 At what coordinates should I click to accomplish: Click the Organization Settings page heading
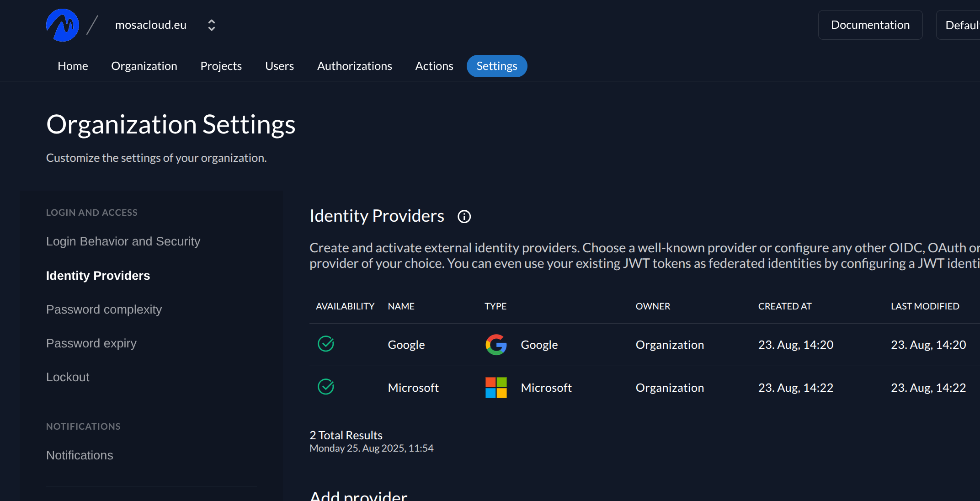pyautogui.click(x=171, y=124)
